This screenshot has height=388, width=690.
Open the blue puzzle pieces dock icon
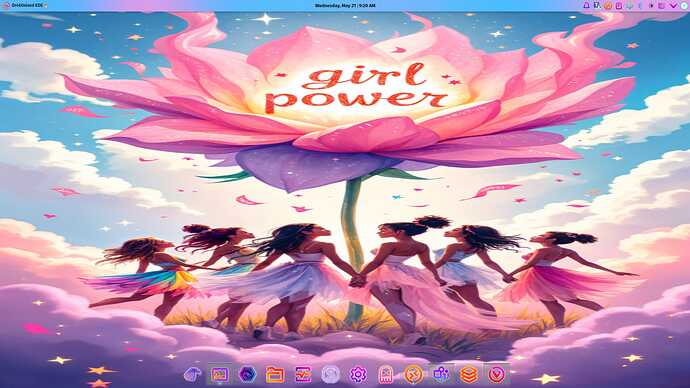pos(441,375)
